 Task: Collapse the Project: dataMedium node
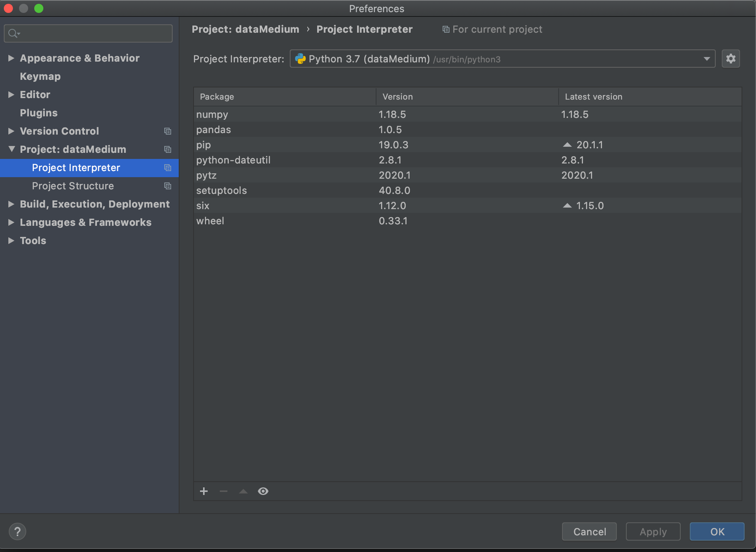11,149
